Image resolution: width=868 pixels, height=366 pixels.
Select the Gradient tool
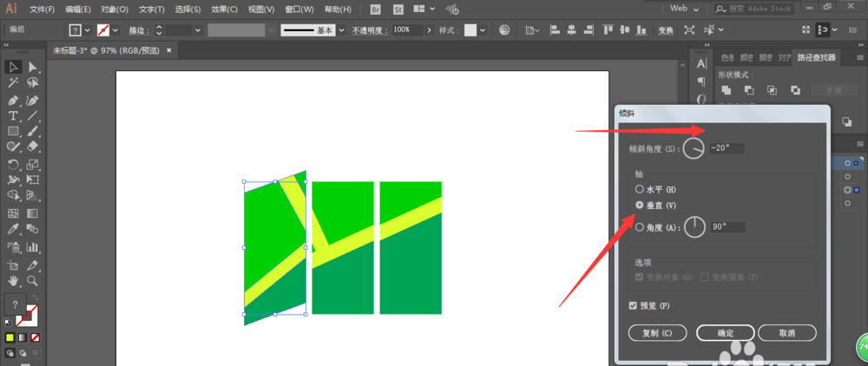tap(33, 212)
